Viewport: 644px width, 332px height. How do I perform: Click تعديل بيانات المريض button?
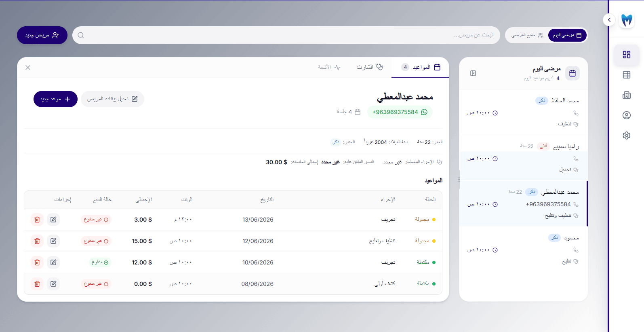coord(112,99)
